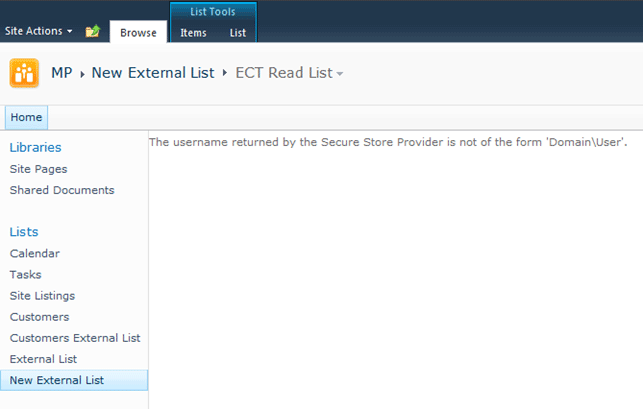Navigate to Site Listings
This screenshot has width=643, height=409.
pos(42,296)
